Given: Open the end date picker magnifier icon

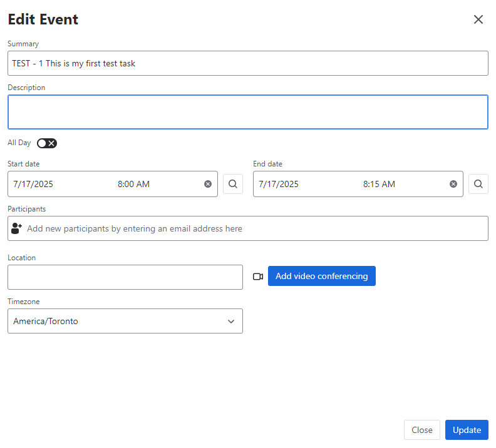Looking at the screenshot, I should point(478,184).
